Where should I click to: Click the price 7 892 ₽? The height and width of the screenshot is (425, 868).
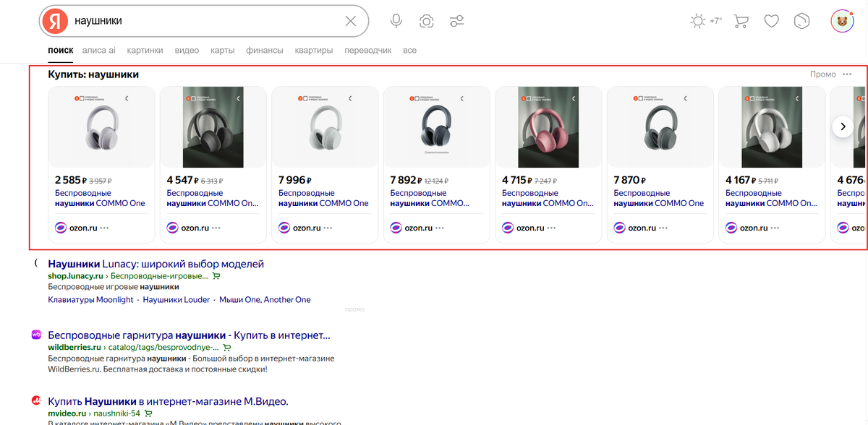pos(406,180)
